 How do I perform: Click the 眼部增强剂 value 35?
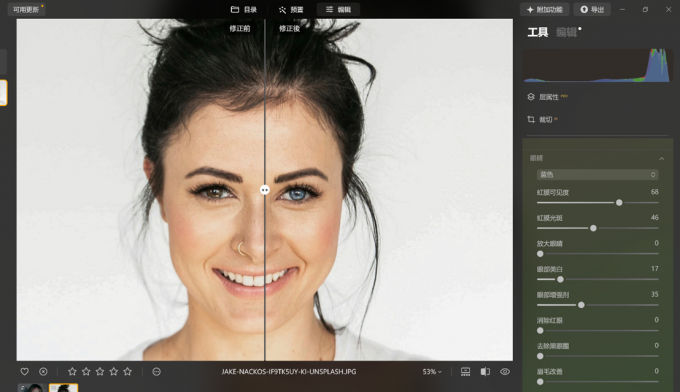click(x=654, y=294)
